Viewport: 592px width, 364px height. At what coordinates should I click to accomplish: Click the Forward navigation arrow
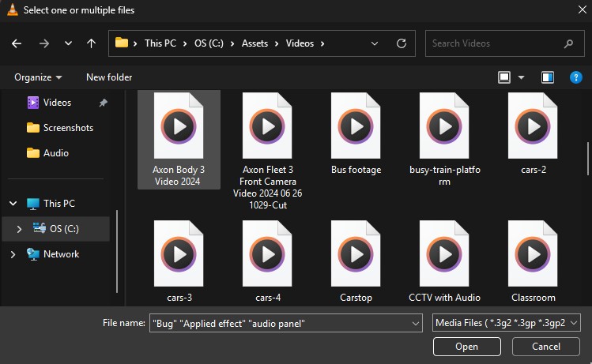[x=44, y=43]
